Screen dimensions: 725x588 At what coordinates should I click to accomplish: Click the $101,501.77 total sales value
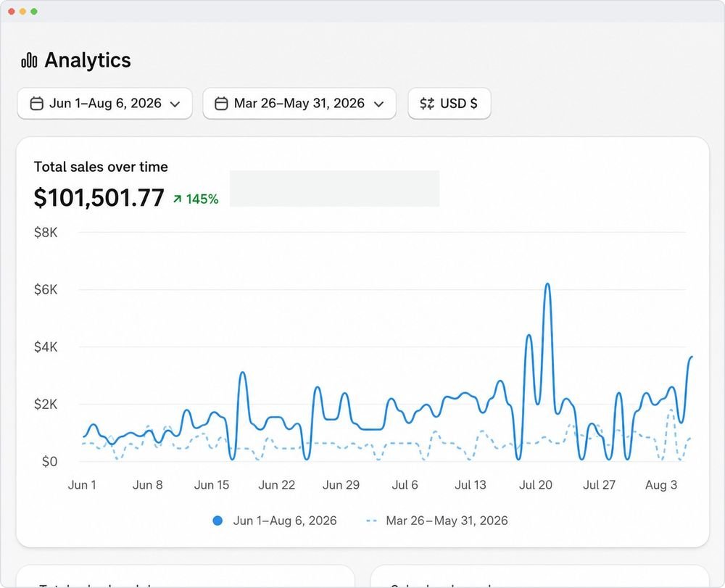coord(99,198)
